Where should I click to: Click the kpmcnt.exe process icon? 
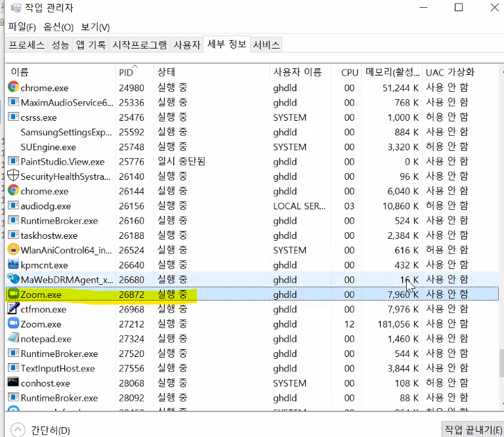[x=13, y=264]
